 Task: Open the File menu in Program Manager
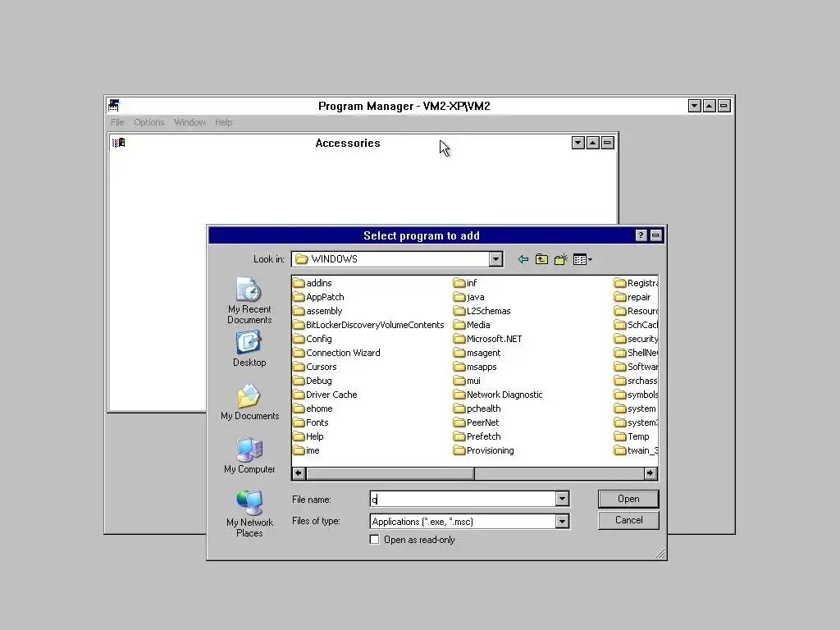tap(117, 122)
